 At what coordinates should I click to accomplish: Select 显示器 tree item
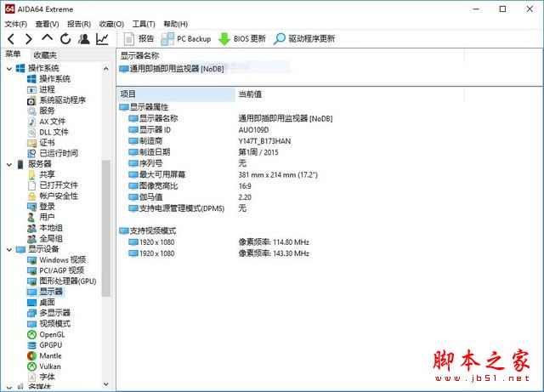coord(45,292)
